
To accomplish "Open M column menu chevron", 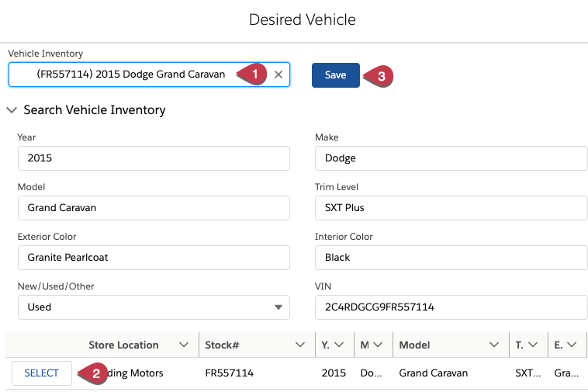I will tap(378, 345).
